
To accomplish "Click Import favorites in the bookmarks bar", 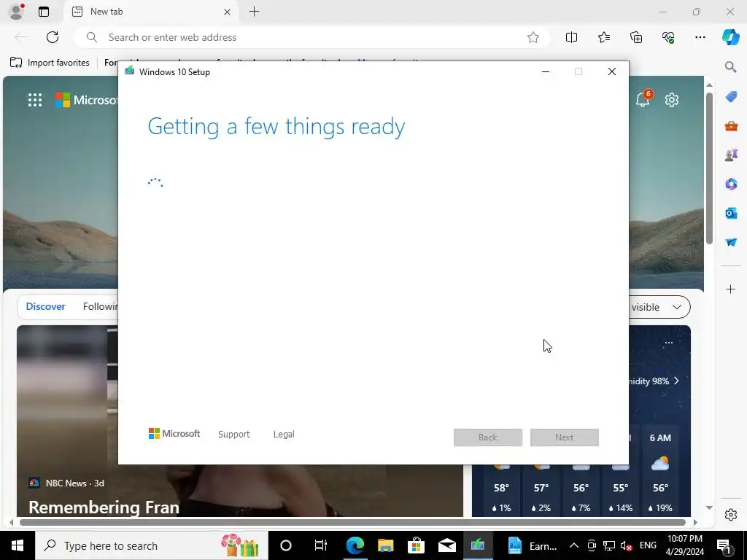I will pos(50,63).
